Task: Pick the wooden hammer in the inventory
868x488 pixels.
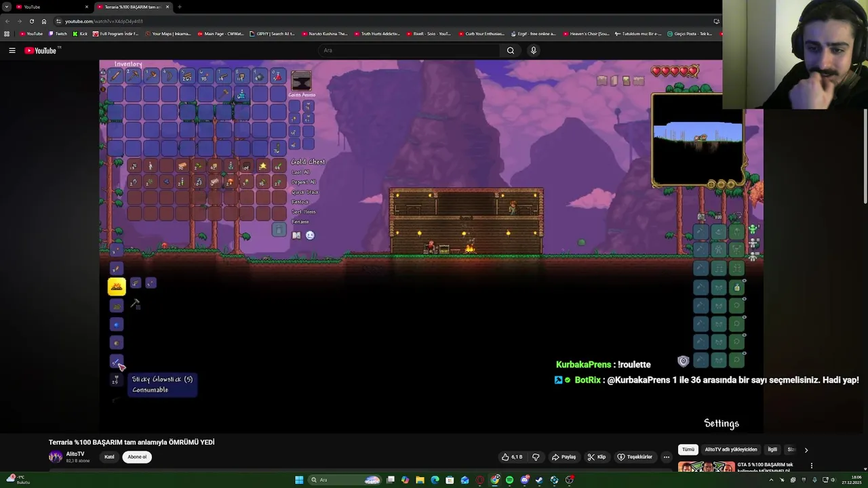Action: (x=224, y=94)
